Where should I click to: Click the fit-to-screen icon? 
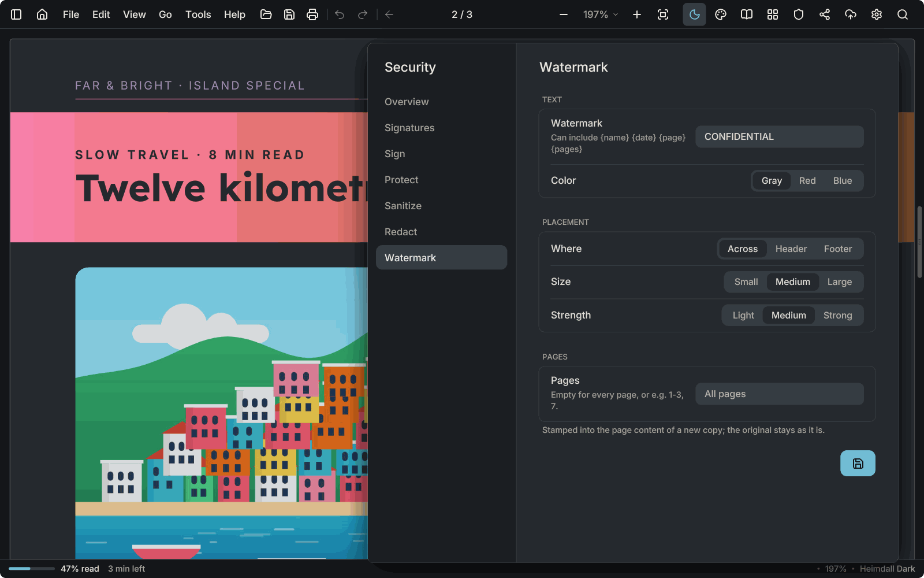pos(663,14)
